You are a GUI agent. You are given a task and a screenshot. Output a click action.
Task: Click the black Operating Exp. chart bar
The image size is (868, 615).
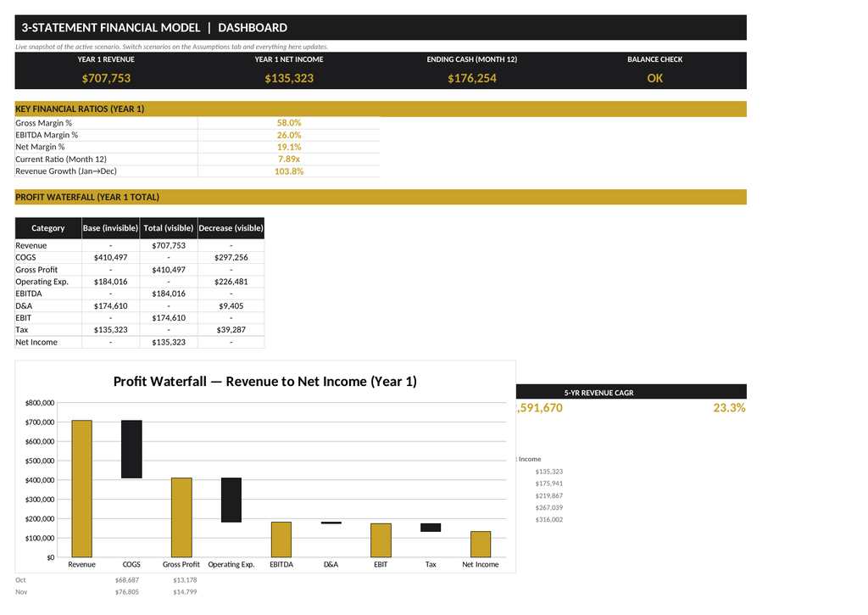coord(231,500)
